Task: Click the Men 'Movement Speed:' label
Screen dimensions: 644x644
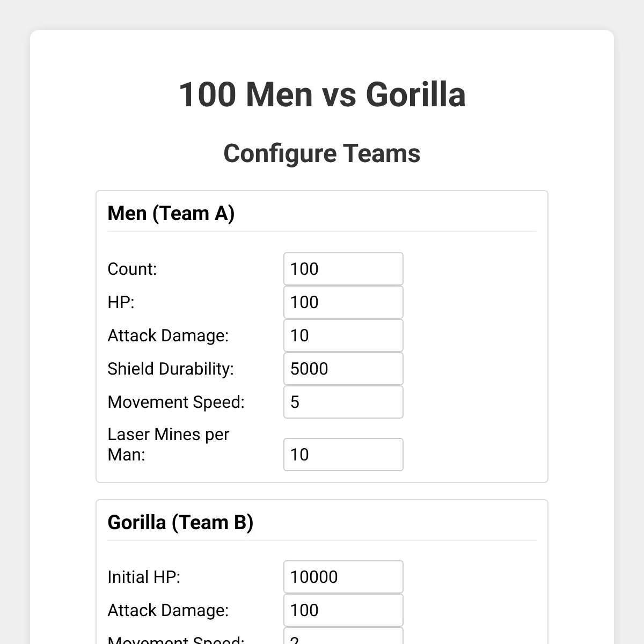Action: (x=176, y=402)
